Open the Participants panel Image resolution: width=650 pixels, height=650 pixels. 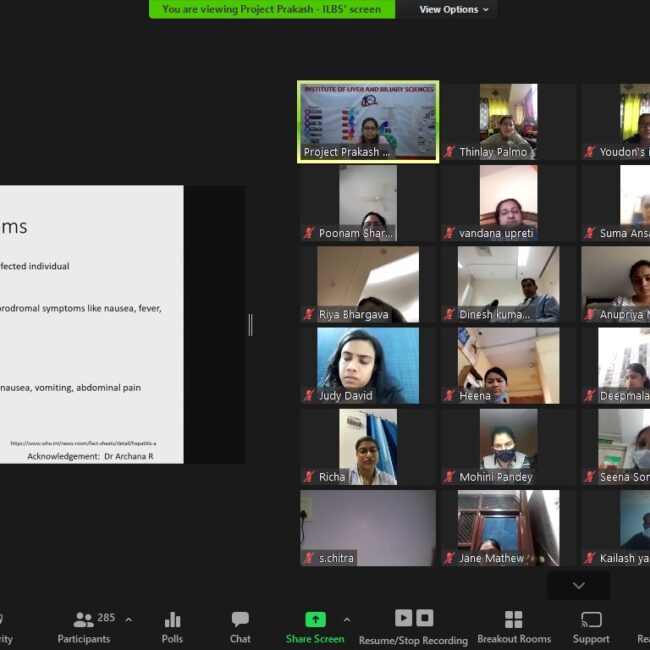[x=84, y=626]
